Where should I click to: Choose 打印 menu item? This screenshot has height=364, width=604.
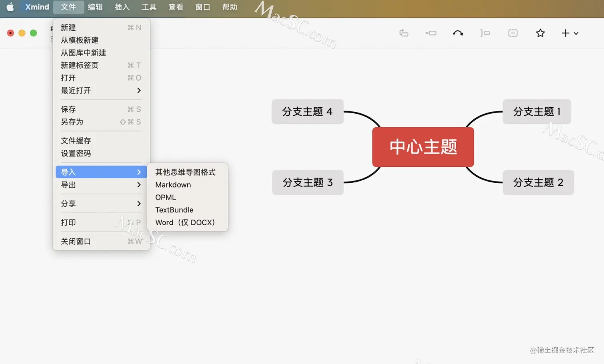click(x=101, y=222)
